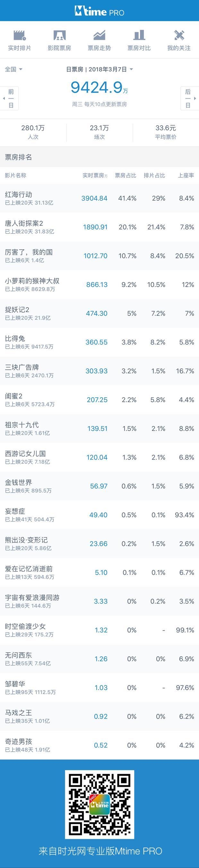Sort by 上座率 column header
This screenshot has height=868, width=199.
coord(186,175)
